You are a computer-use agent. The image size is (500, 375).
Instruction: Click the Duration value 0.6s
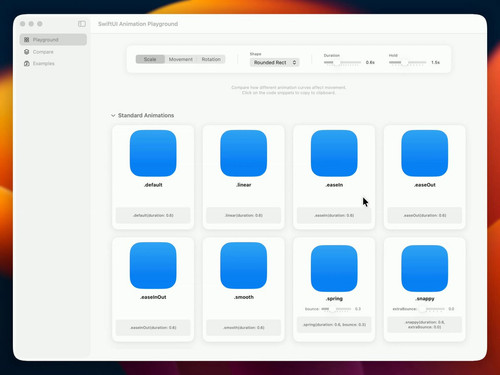(x=370, y=62)
